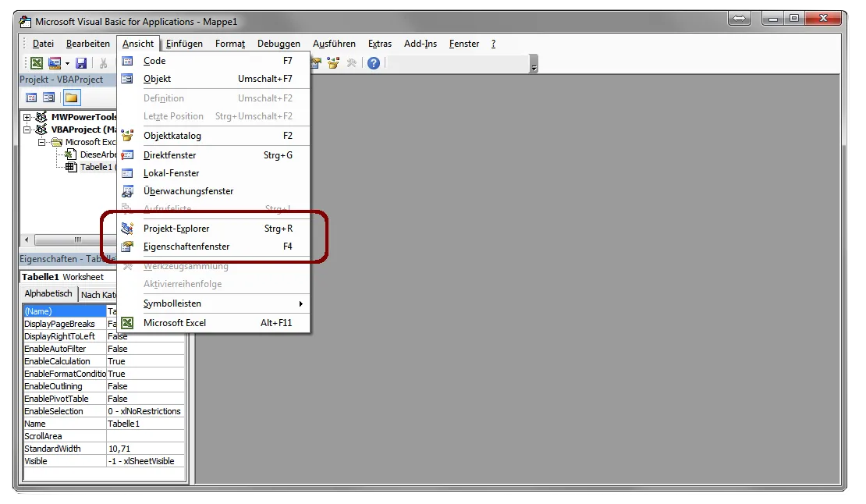
Task: Click the Objektkatalog menu entry icon
Action: [128, 136]
